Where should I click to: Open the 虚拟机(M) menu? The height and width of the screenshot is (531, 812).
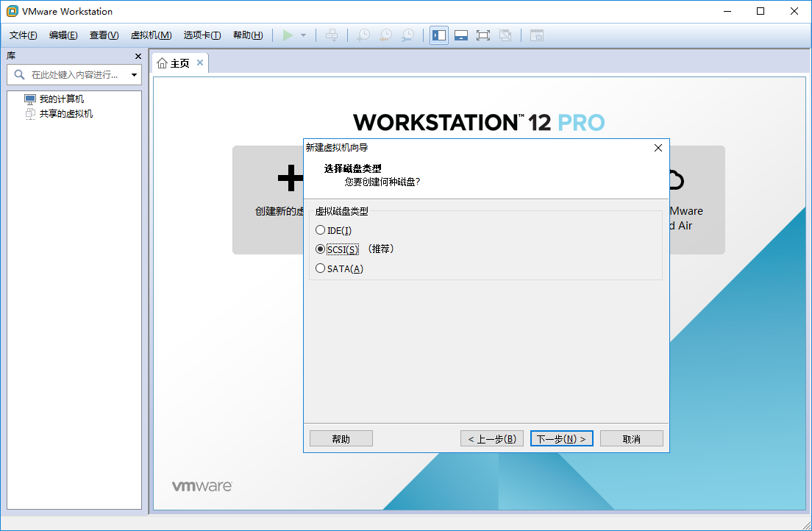(152, 35)
